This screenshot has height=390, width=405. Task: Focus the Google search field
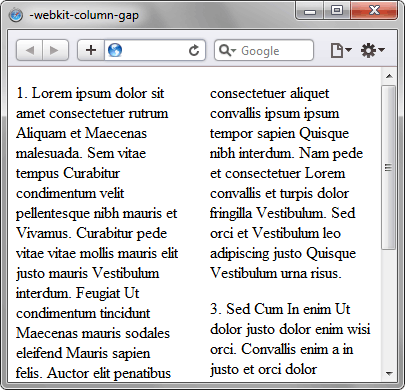click(x=264, y=50)
